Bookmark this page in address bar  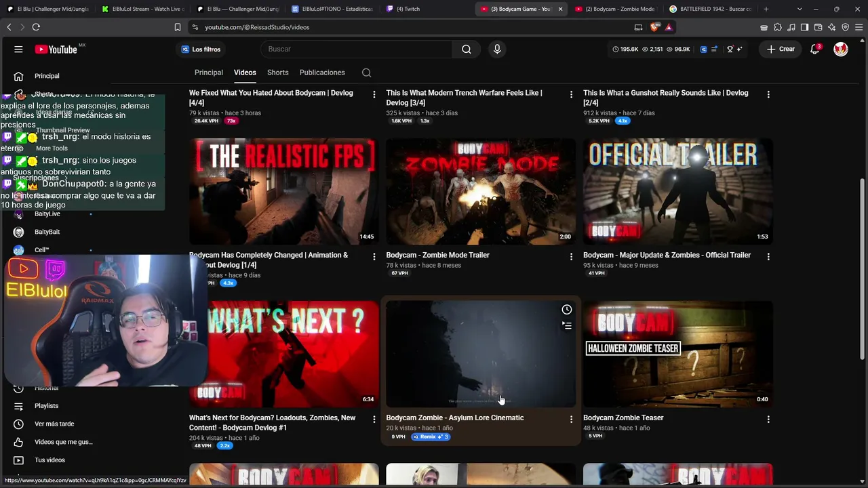178,27
